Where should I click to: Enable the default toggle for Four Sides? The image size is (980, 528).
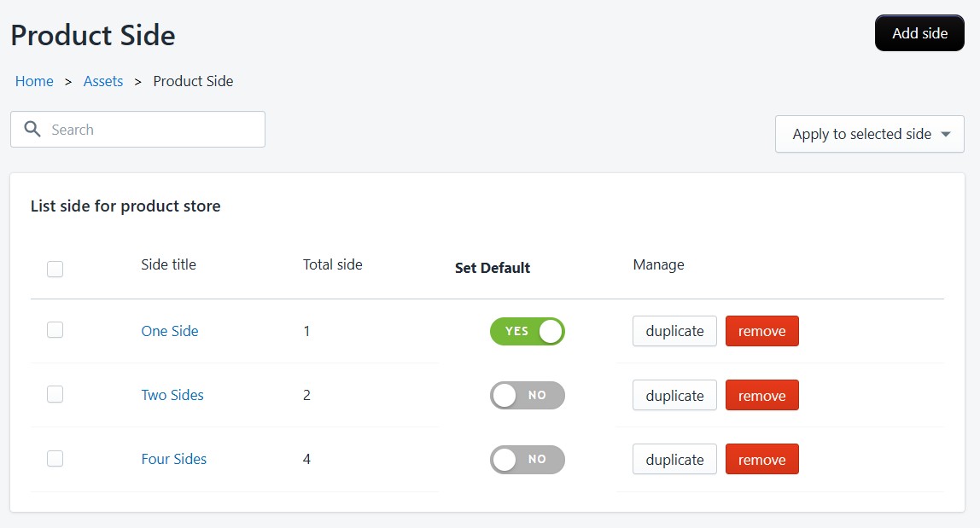coord(527,459)
